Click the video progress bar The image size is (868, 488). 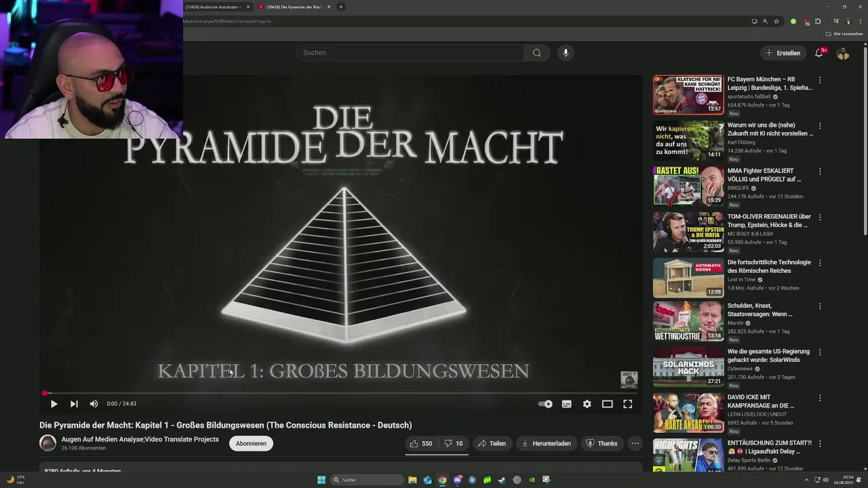pos(340,393)
